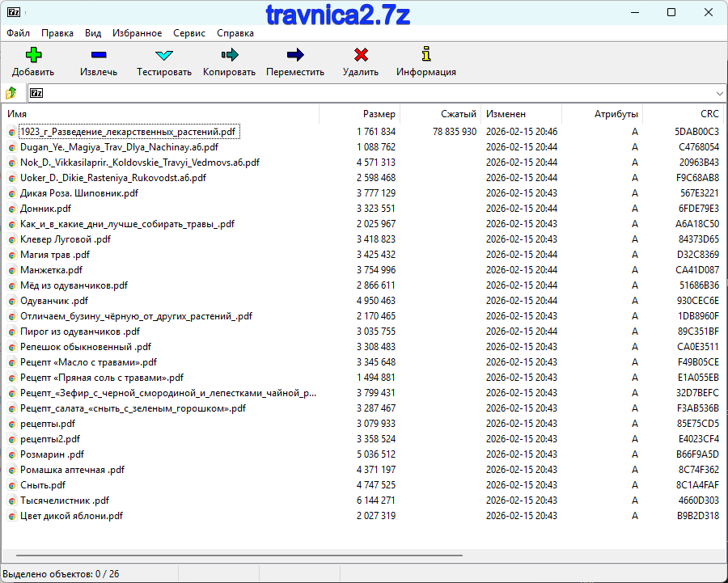728x583 pixels.
Task: Sort by CRC column header
Action: [709, 114]
